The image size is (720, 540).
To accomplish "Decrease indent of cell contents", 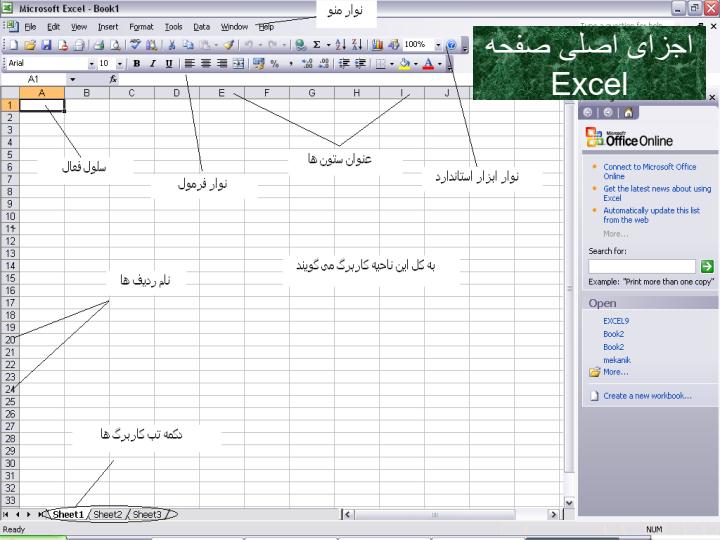I will click(x=344, y=63).
